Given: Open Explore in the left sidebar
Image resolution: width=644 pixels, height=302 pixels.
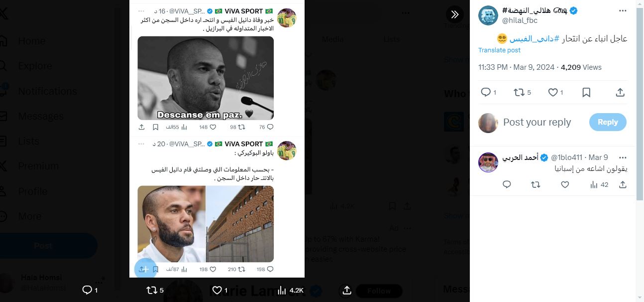Looking at the screenshot, I should pyautogui.click(x=35, y=66).
